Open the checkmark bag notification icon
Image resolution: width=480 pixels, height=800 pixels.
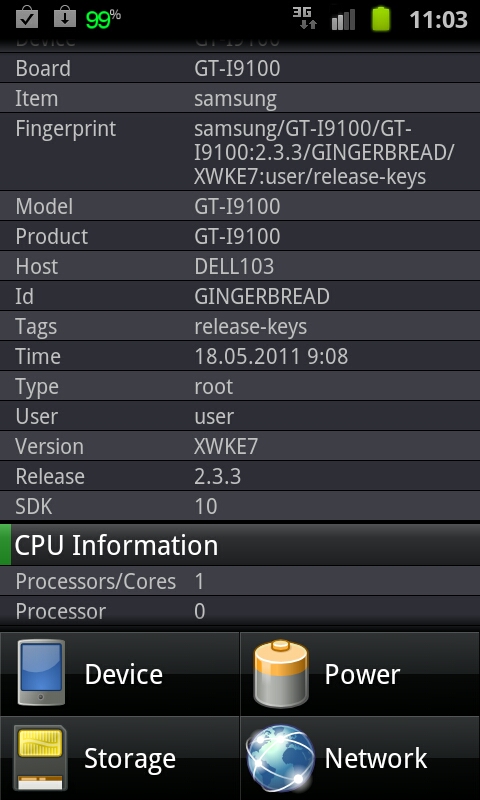coord(27,17)
